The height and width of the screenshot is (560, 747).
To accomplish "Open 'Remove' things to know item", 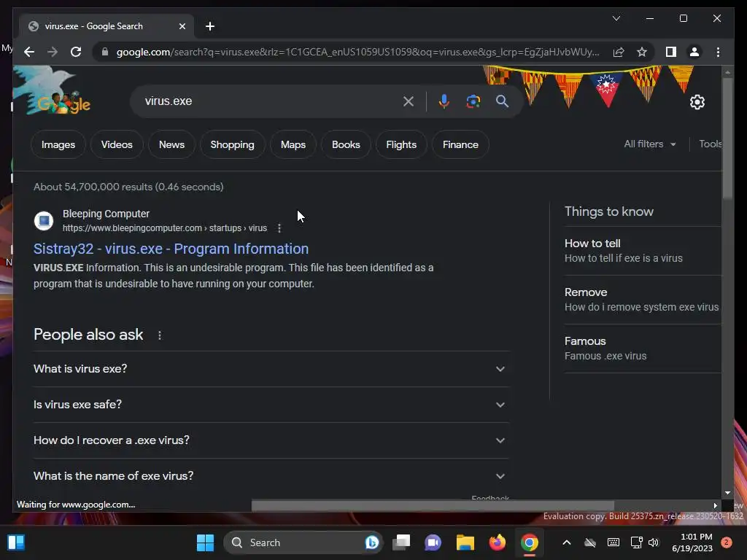I will (642, 300).
